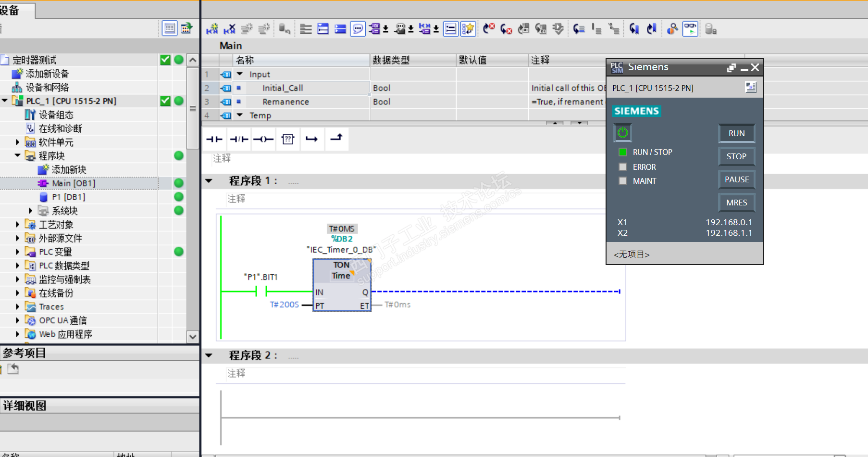Click the PLCSIM power button
Image resolution: width=868 pixels, height=457 pixels.
pyautogui.click(x=622, y=132)
